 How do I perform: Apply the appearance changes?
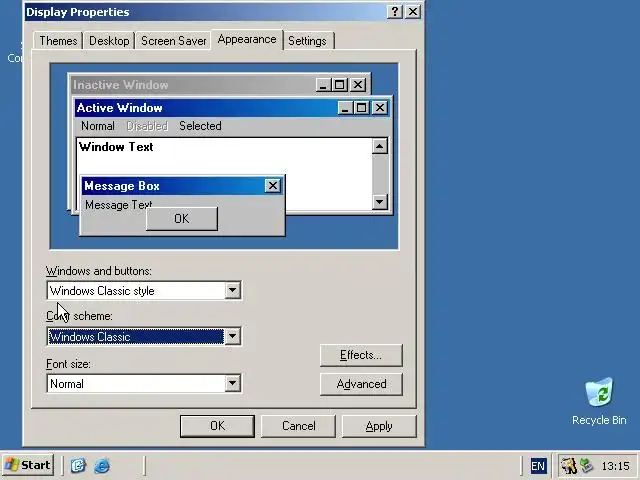379,426
